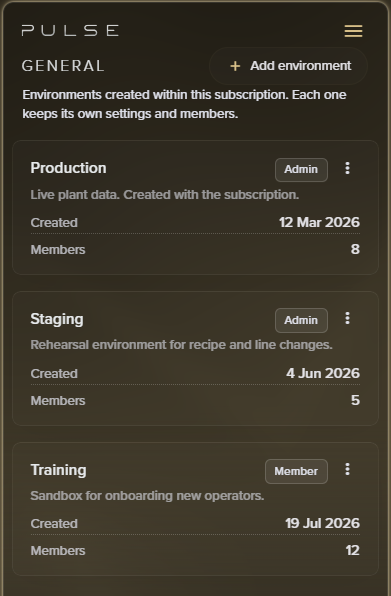Image resolution: width=391 pixels, height=596 pixels.
Task: Click the GENERAL section heading
Action: (63, 66)
